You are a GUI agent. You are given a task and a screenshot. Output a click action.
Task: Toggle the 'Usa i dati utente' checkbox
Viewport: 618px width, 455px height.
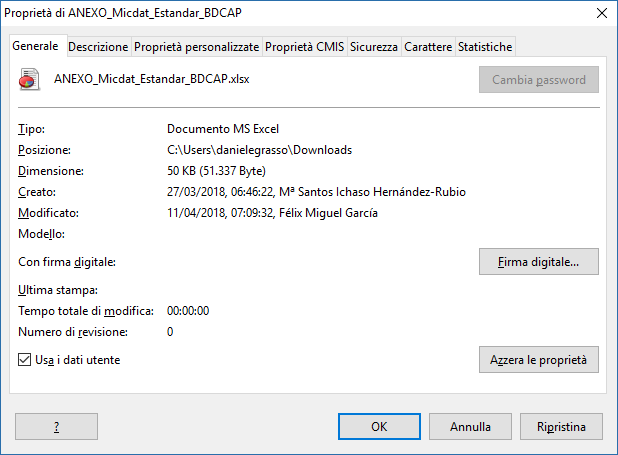[24, 360]
